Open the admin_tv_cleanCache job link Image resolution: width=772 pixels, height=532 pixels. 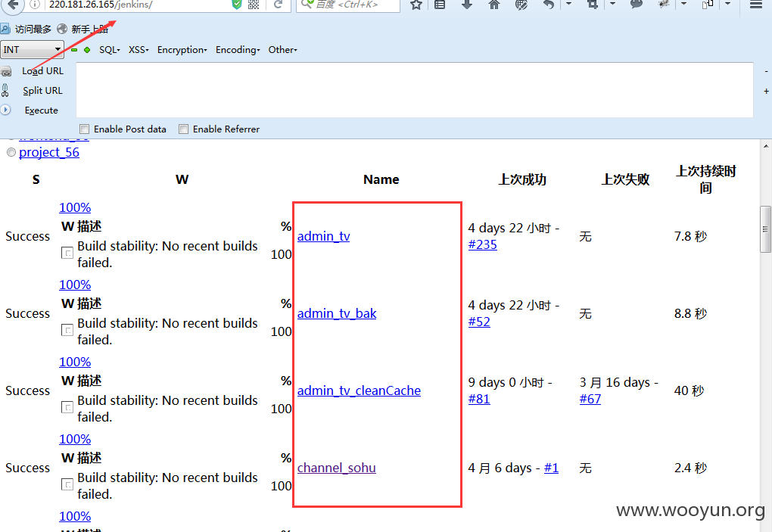[x=359, y=390]
